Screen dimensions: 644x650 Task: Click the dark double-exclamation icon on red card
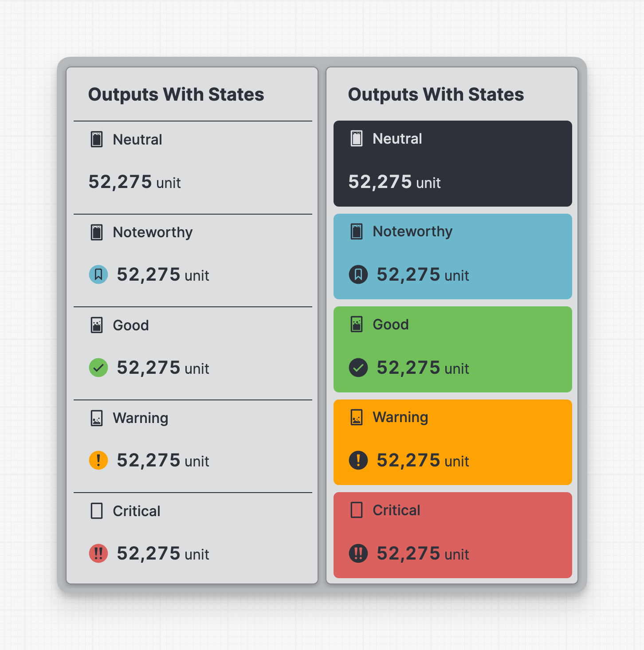point(358,553)
